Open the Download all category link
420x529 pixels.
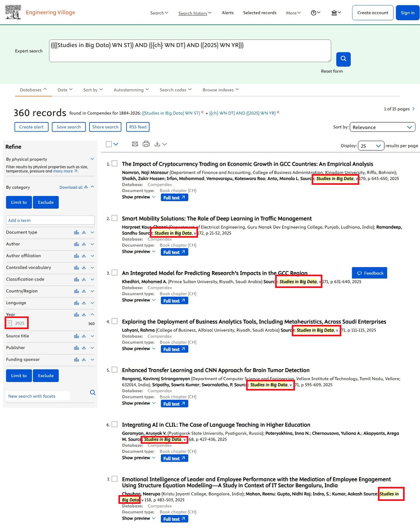(x=73, y=187)
